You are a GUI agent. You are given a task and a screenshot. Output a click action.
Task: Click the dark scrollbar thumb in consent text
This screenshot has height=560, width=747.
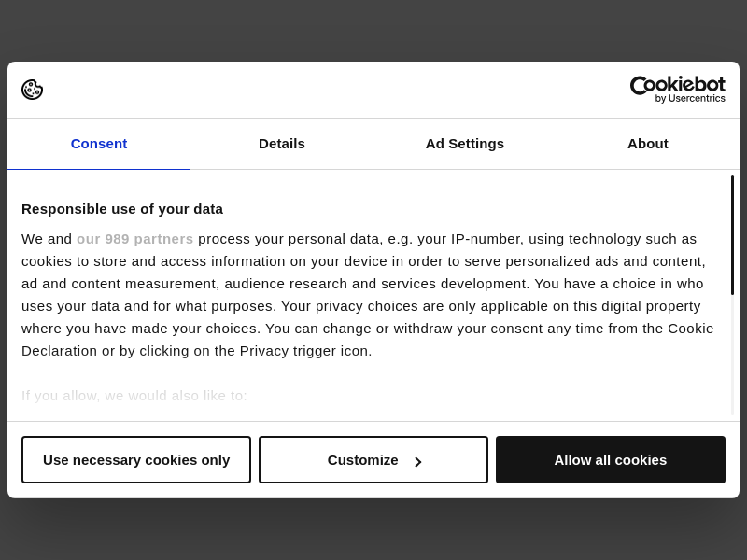pyautogui.click(x=732, y=235)
